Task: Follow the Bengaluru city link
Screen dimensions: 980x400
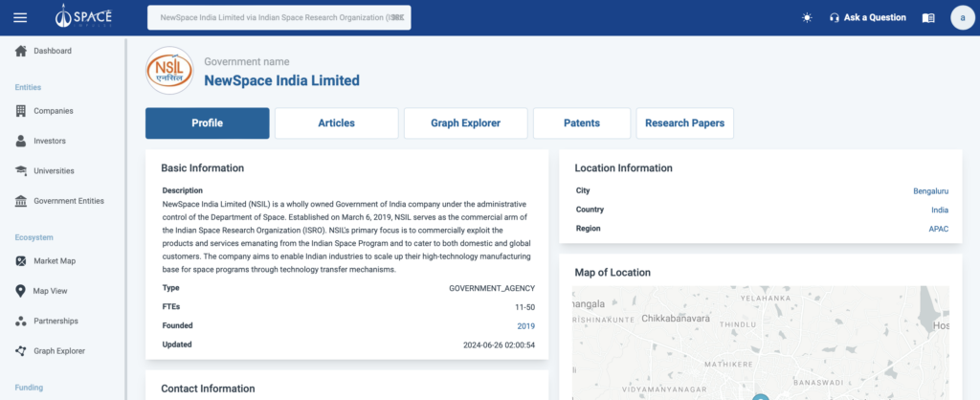Action: [x=930, y=191]
